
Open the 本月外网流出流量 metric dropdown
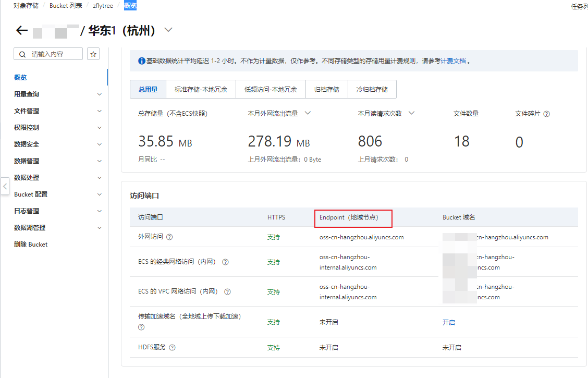(308, 113)
